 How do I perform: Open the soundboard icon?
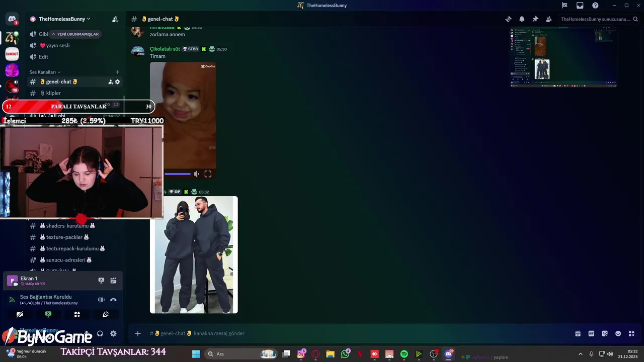pos(106,314)
